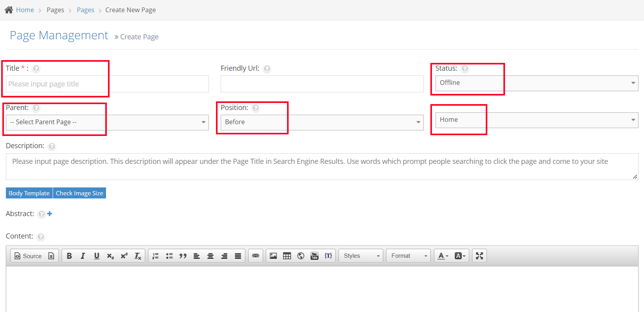The height and width of the screenshot is (312, 644).
Task: Open the Select Parent Page dropdown
Action: [107, 122]
